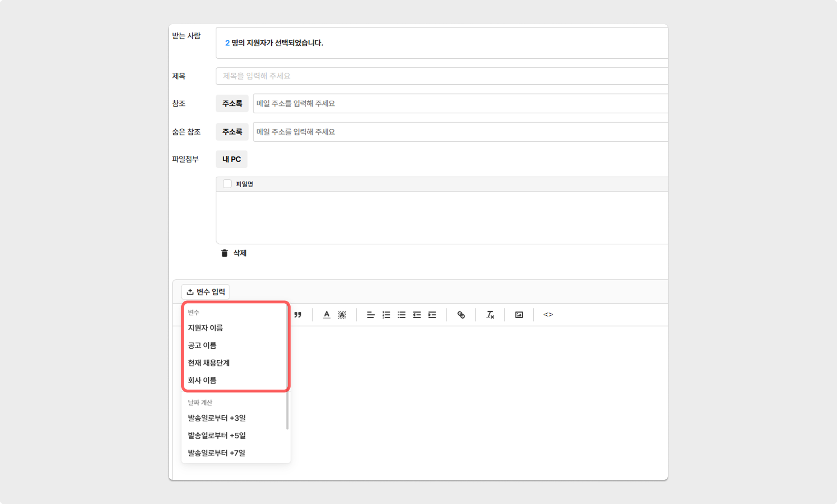Select 지원자 이름 from the variable list

205,328
